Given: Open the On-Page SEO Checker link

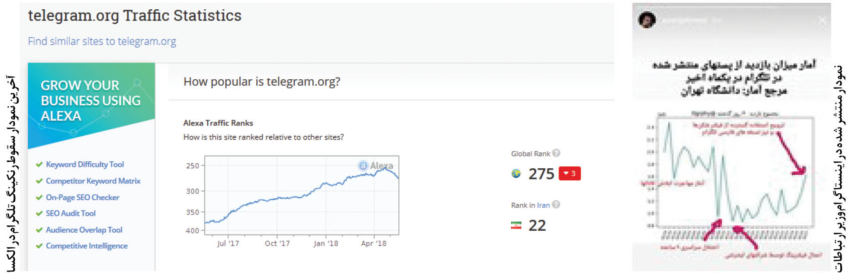Looking at the screenshot, I should pos(82,197).
